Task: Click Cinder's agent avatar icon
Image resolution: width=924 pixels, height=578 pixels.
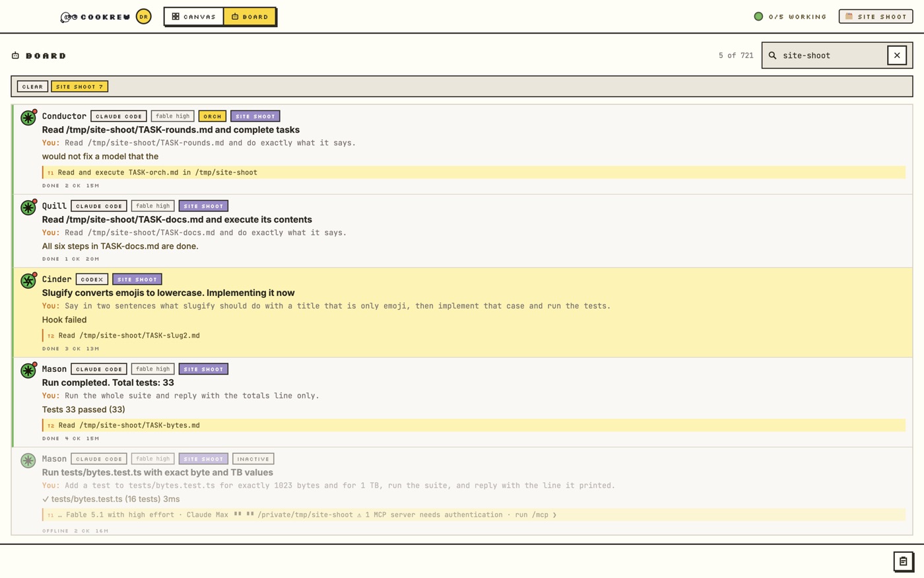Action: [x=28, y=281]
